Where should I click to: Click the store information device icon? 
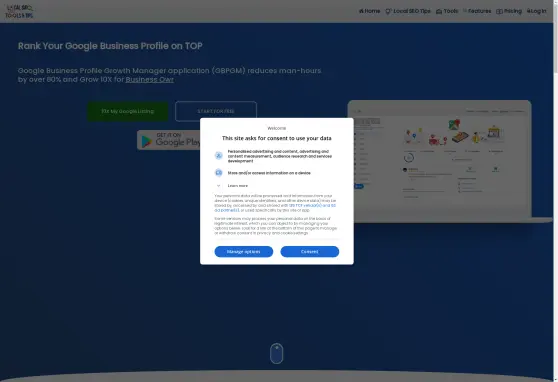(219, 173)
